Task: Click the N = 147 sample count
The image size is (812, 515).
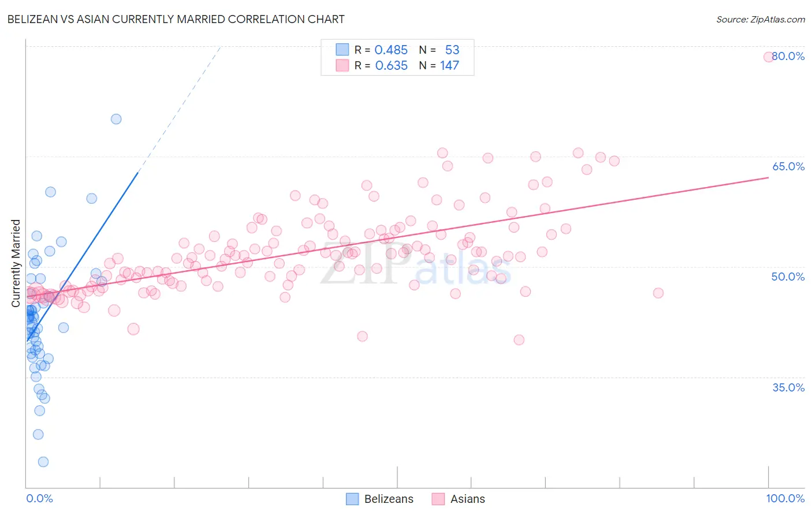Action: [x=439, y=66]
